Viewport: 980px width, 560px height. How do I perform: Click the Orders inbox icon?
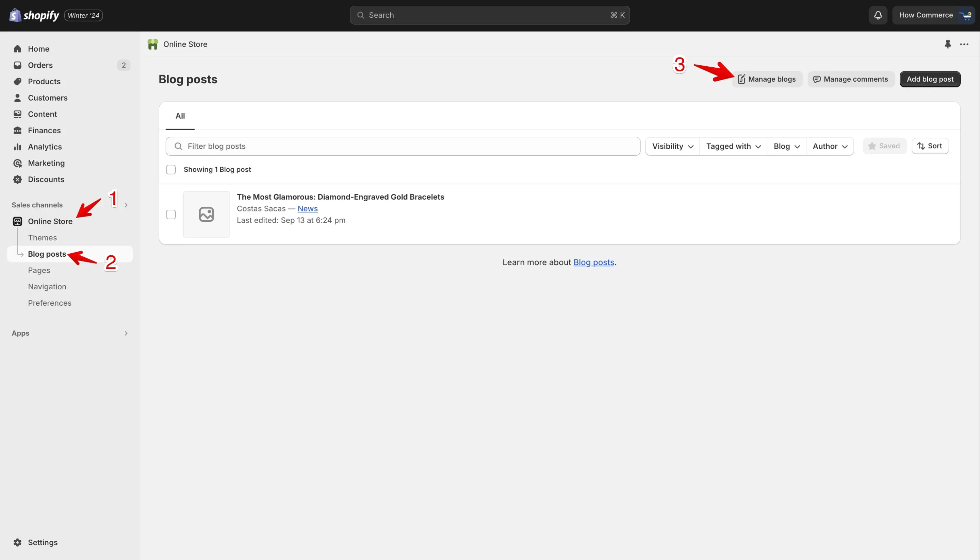[17, 65]
